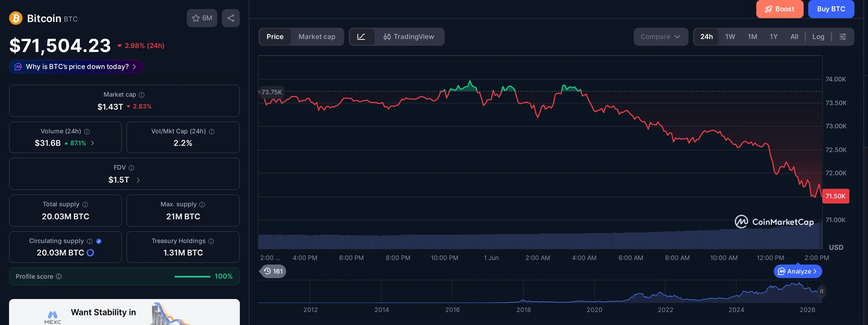Viewport: 868px width, 325px height.
Task: Open chart settings sliders icon
Action: [x=843, y=37]
